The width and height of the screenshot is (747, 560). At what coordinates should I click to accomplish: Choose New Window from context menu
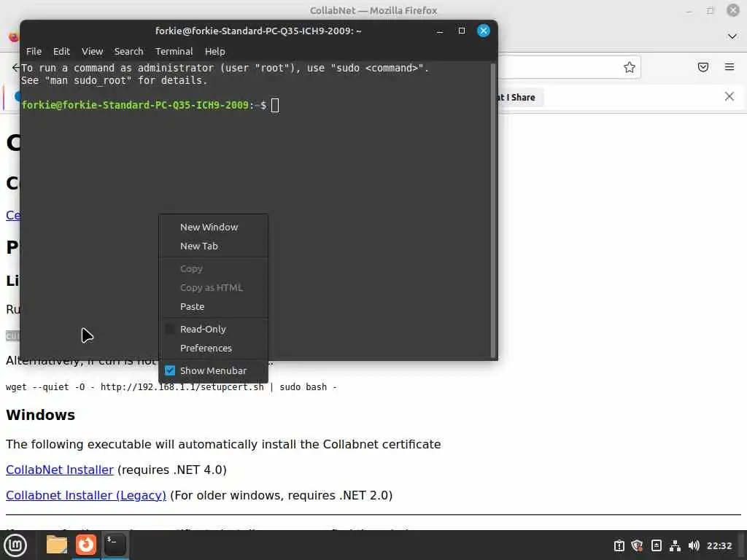tap(214, 227)
